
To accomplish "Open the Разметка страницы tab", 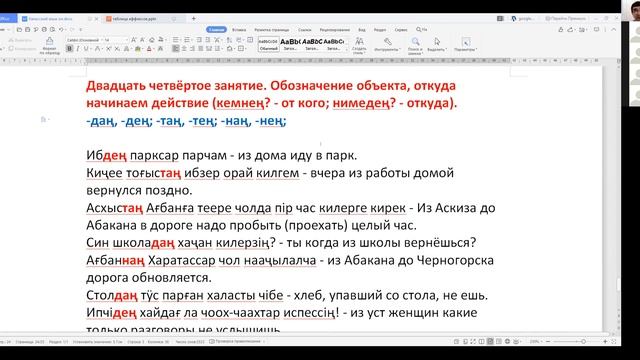I will point(271,30).
